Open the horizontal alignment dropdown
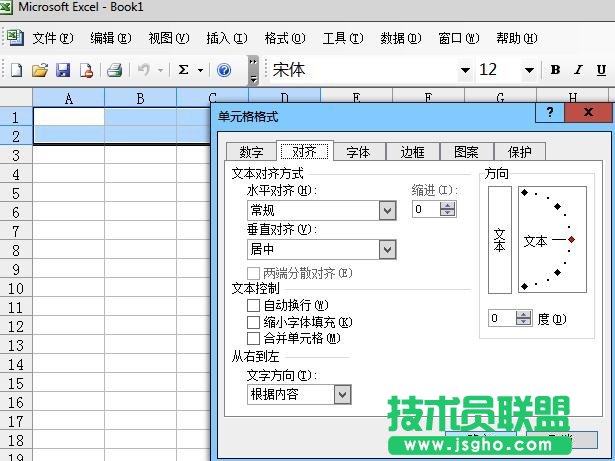This screenshot has height=461, width=615. (x=388, y=211)
